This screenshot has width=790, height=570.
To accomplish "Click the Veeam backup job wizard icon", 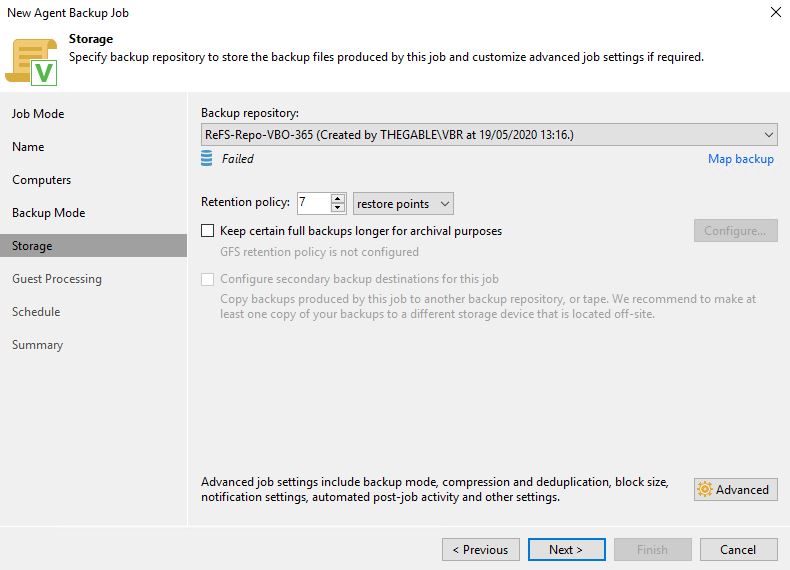I will coord(31,61).
